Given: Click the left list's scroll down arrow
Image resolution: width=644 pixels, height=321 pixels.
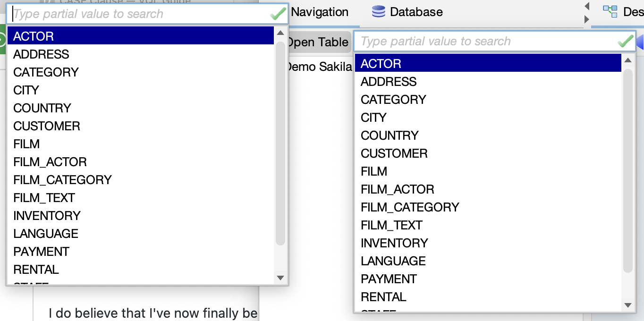Looking at the screenshot, I should pos(280,278).
